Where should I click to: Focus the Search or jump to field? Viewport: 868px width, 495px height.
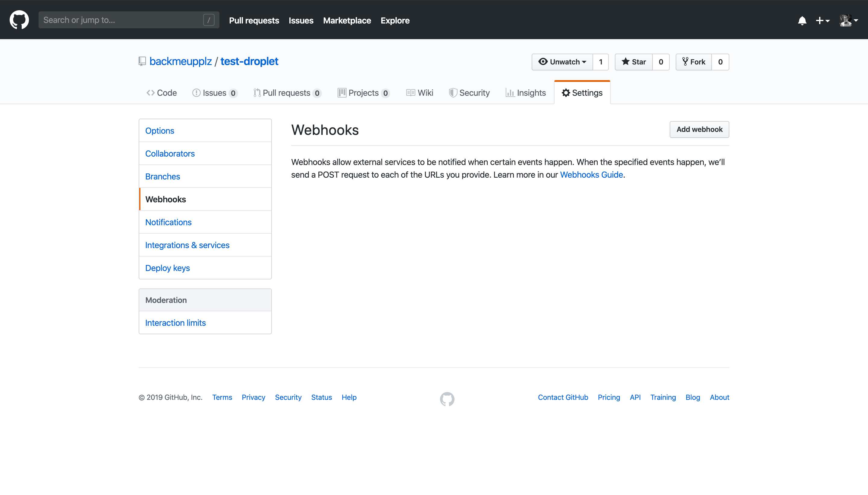129,20
